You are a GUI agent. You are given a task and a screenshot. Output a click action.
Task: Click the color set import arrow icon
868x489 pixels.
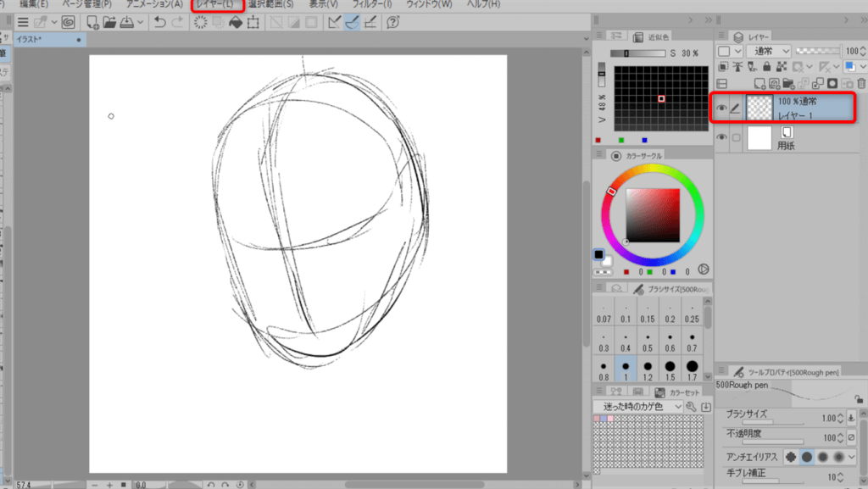[x=706, y=407]
